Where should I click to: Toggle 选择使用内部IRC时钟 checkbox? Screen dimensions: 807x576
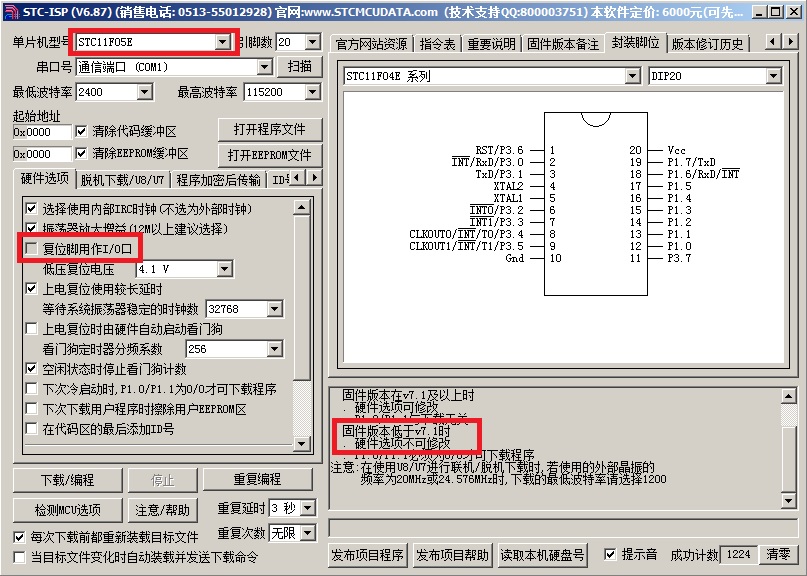click(31, 208)
